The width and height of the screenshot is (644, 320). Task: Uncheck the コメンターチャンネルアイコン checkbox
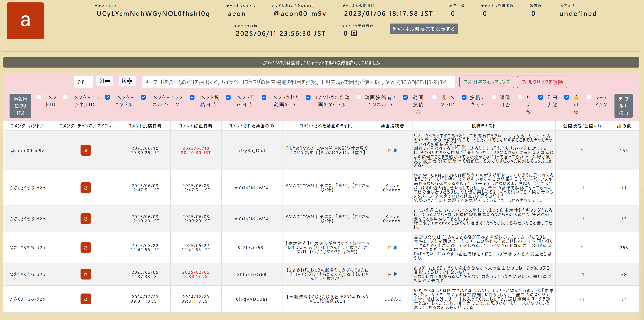tap(143, 97)
